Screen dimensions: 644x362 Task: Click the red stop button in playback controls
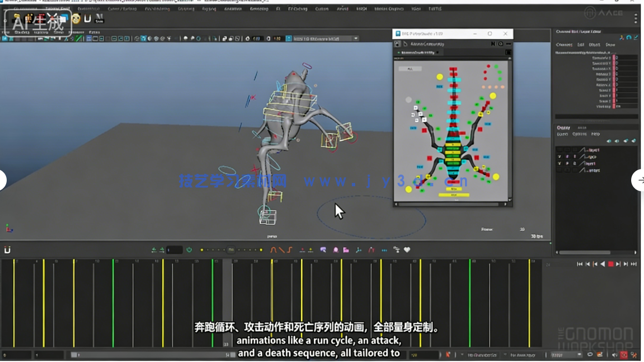pyautogui.click(x=611, y=264)
